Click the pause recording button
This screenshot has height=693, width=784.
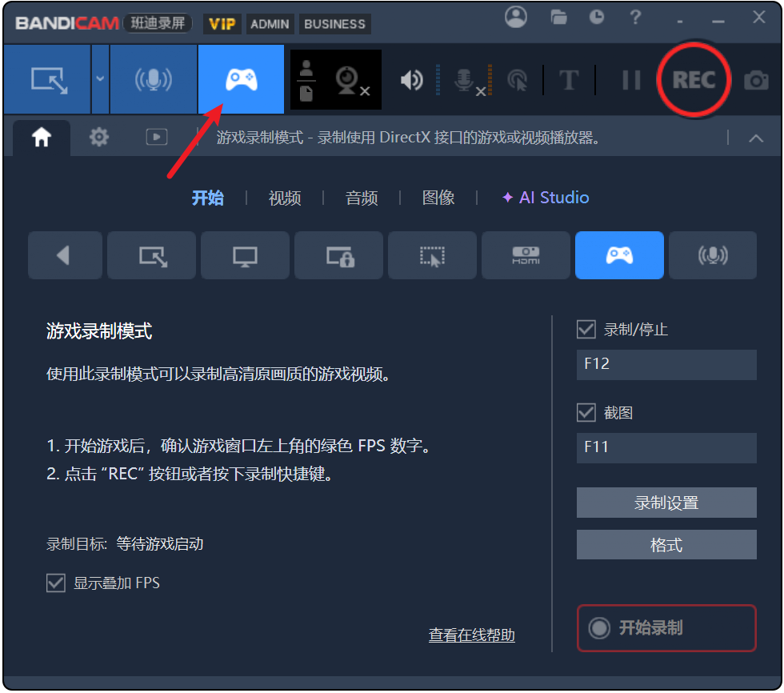pos(631,80)
